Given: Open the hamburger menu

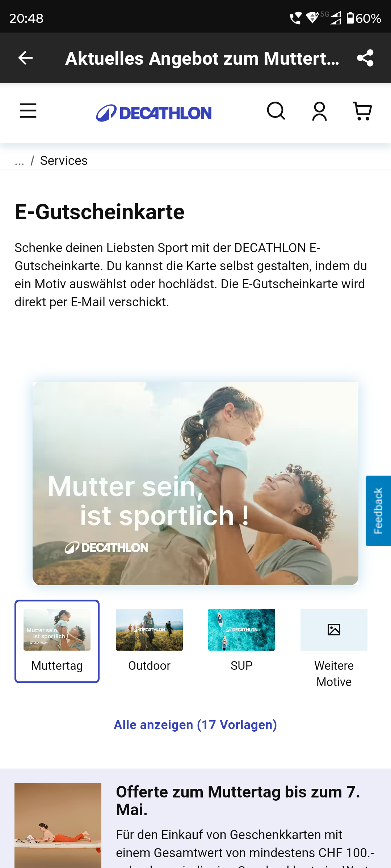Looking at the screenshot, I should pos(28,111).
